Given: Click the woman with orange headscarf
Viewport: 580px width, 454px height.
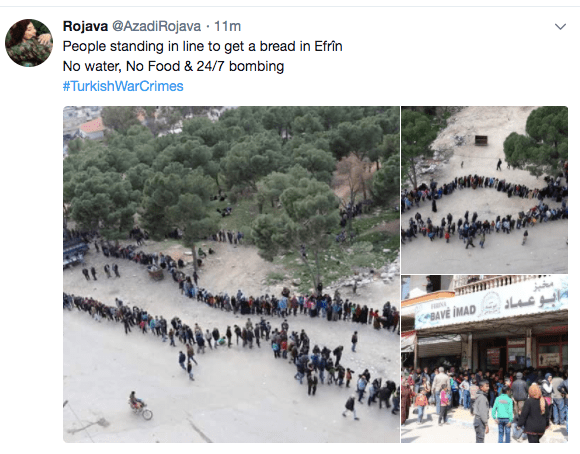Looking at the screenshot, I should (533, 412).
